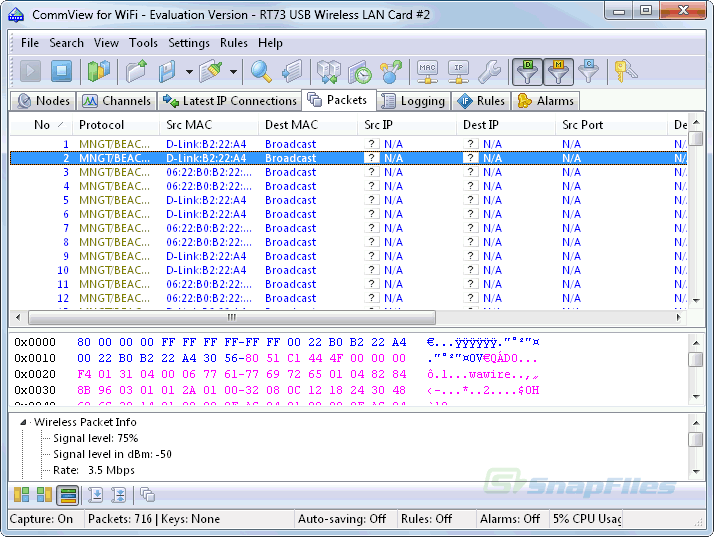Open the Clear buffer dropdown arrow

tap(233, 72)
